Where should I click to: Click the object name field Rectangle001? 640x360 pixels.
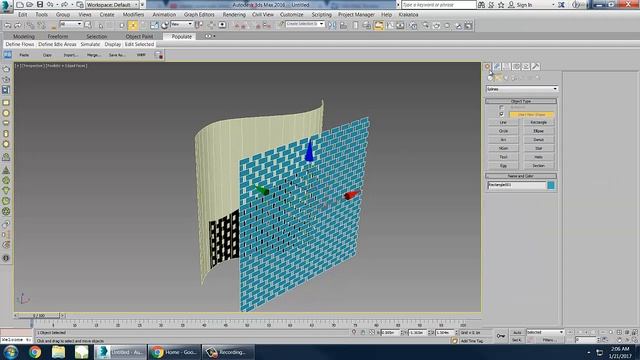pos(516,185)
